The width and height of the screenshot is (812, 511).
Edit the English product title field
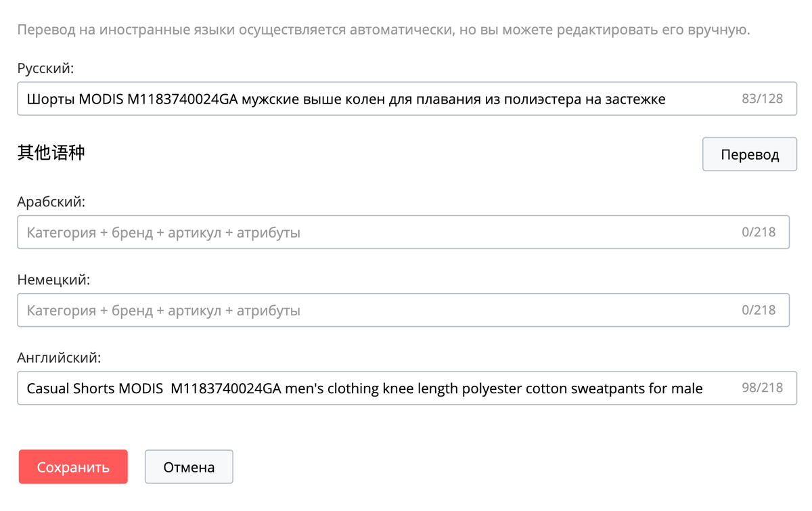click(x=407, y=388)
